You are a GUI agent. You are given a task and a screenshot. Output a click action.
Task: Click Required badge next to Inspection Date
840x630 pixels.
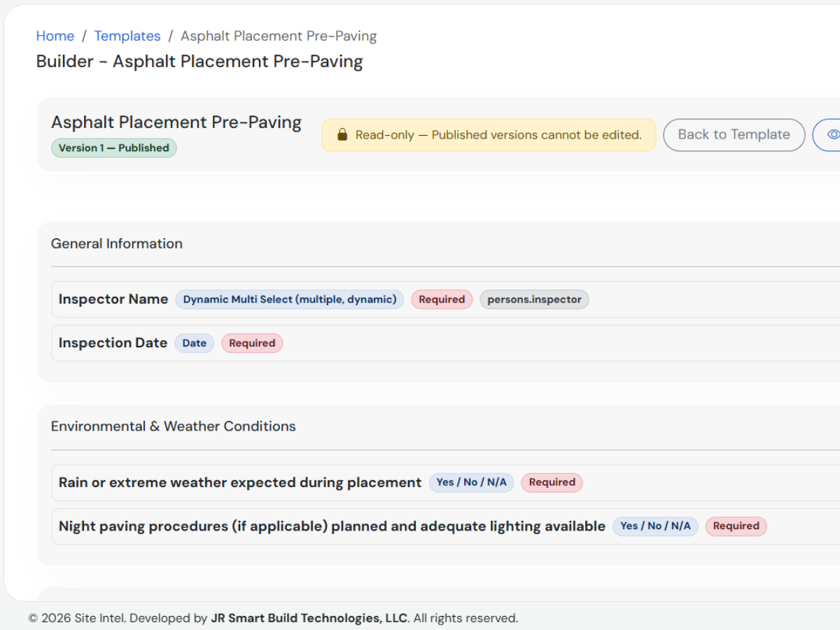coord(252,343)
